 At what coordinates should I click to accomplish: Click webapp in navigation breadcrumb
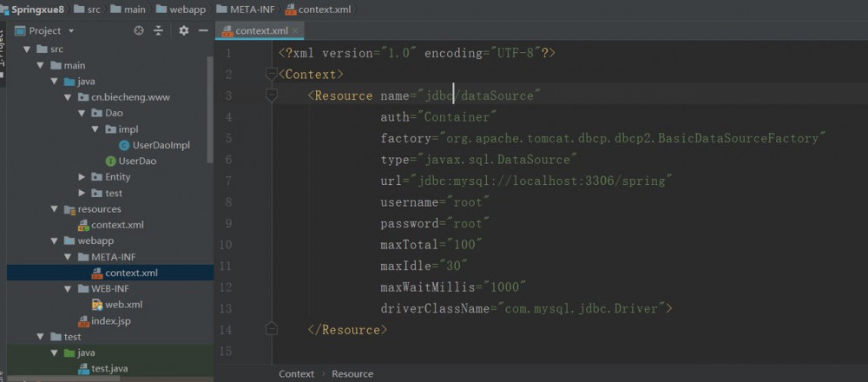pyautogui.click(x=188, y=10)
